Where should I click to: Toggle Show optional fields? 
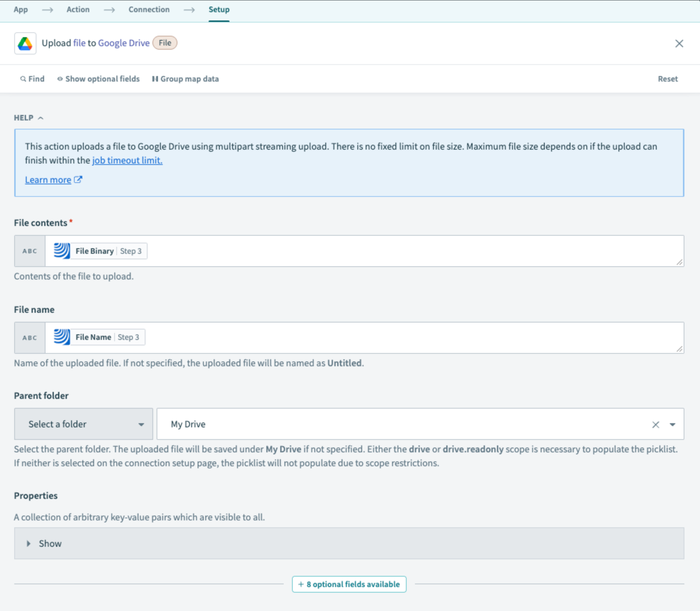(x=98, y=79)
